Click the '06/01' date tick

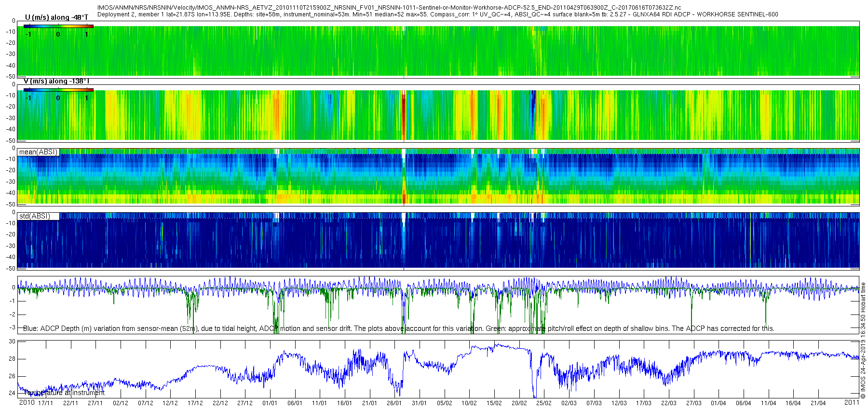click(295, 403)
